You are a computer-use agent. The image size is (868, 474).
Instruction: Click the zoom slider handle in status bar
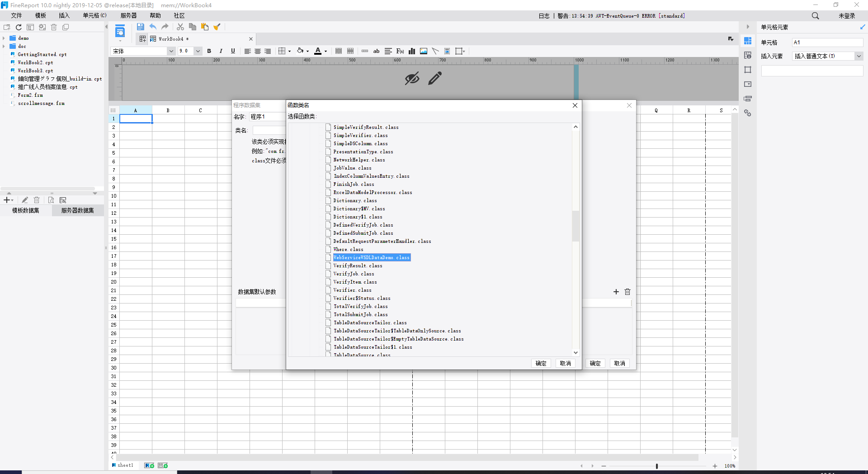point(657,466)
